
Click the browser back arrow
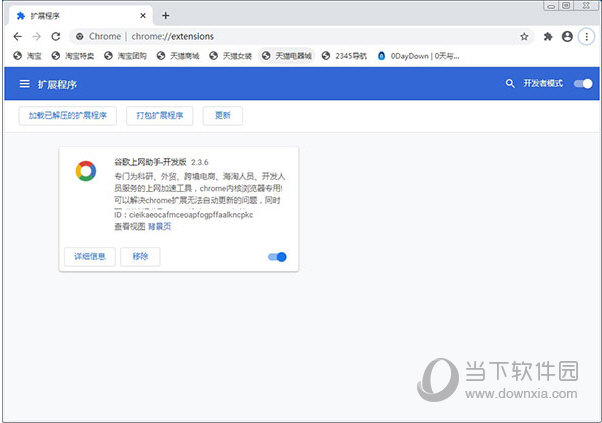click(x=17, y=36)
